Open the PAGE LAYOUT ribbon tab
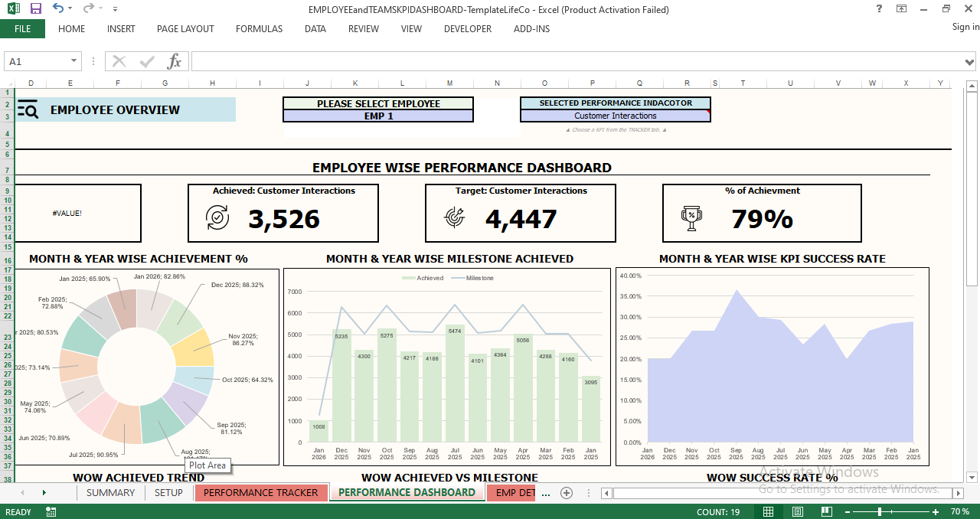This screenshot has width=980, height=519. pyautogui.click(x=185, y=29)
